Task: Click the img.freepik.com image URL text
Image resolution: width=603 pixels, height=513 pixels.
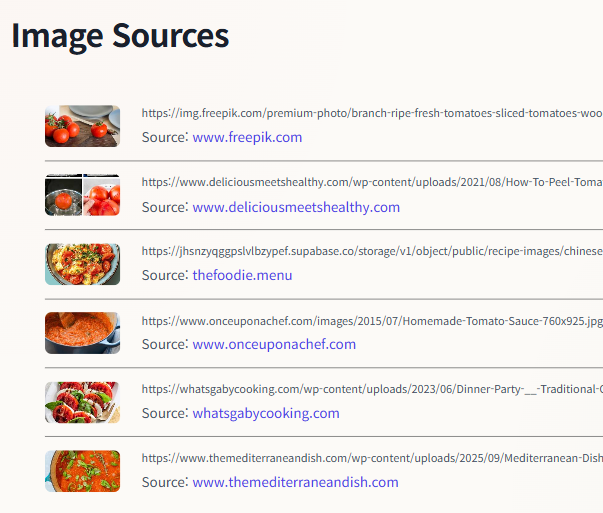Action: pyautogui.click(x=372, y=113)
